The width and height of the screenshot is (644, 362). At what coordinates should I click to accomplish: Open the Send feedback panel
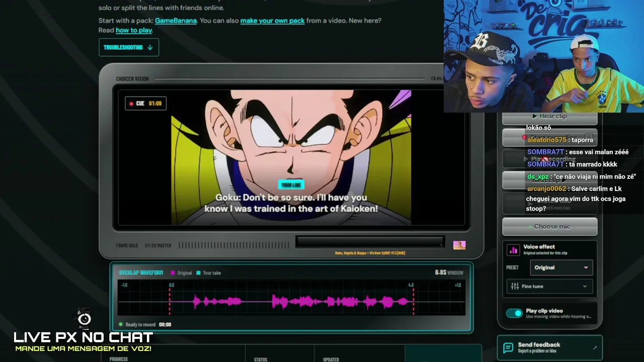click(x=549, y=348)
